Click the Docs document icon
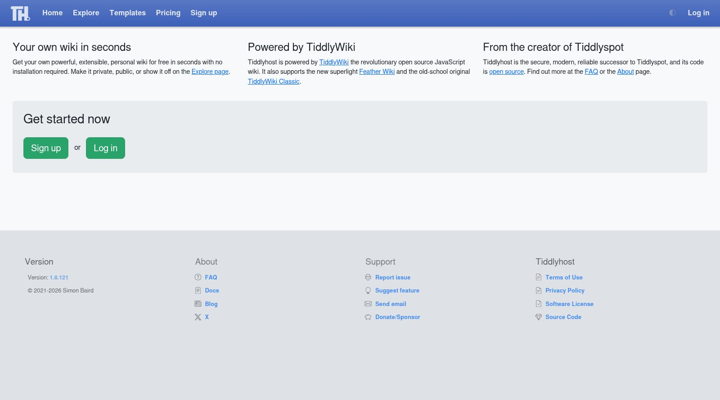 pyautogui.click(x=198, y=291)
